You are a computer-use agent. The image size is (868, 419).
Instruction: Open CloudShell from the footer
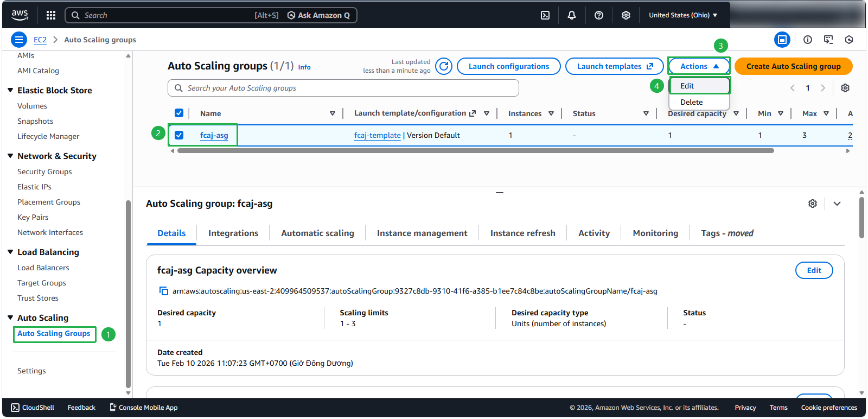click(x=33, y=408)
